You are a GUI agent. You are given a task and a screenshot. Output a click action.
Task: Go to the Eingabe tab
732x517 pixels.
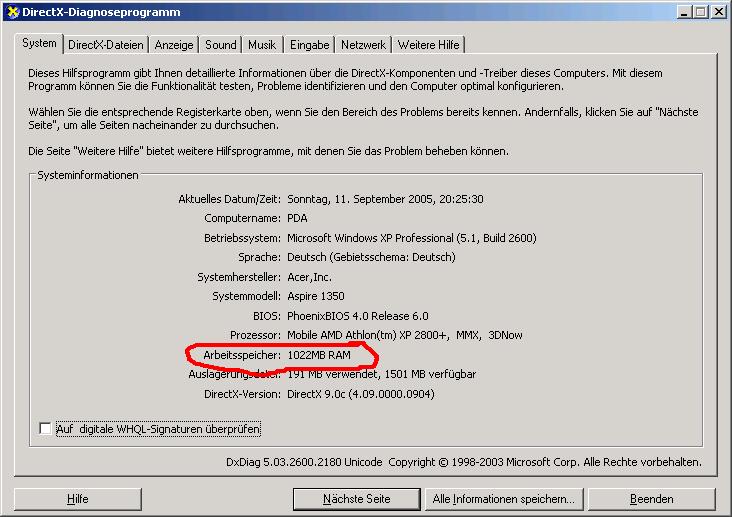point(309,45)
